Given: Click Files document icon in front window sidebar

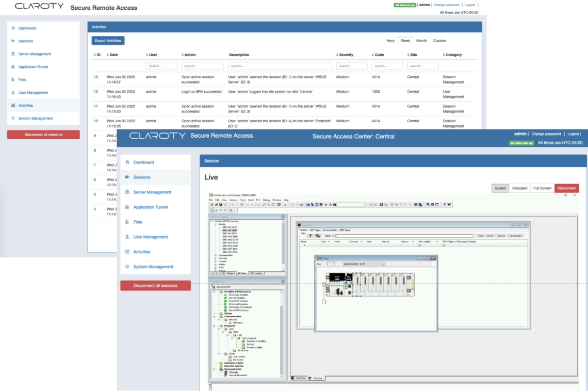Looking at the screenshot, I should 127,222.
